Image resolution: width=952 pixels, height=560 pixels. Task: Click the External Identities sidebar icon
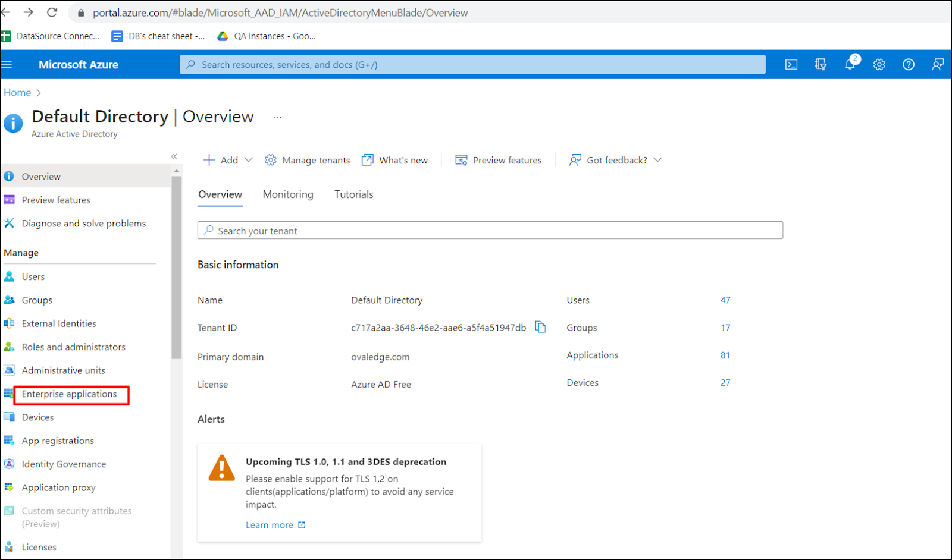pos(9,323)
